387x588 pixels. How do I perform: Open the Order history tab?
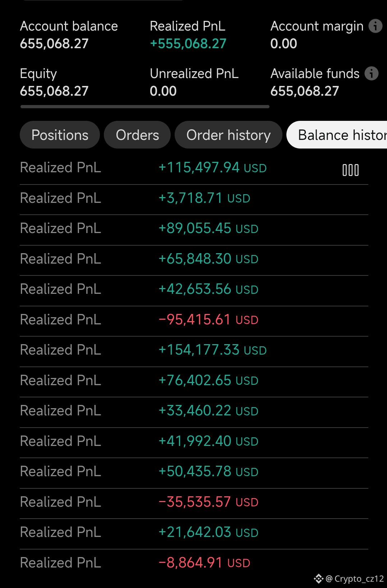pyautogui.click(x=229, y=135)
